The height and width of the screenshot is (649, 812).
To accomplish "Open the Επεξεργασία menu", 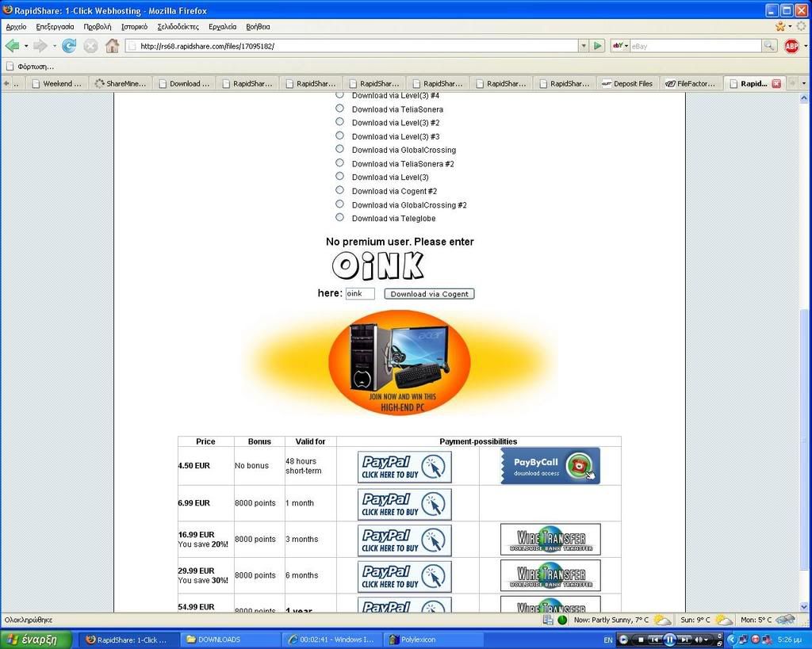I will [x=55, y=26].
